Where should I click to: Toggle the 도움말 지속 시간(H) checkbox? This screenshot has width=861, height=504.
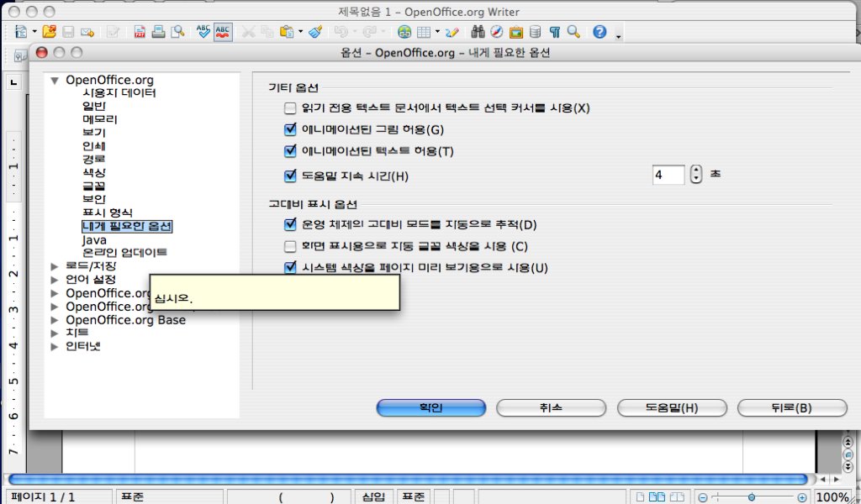(290, 176)
